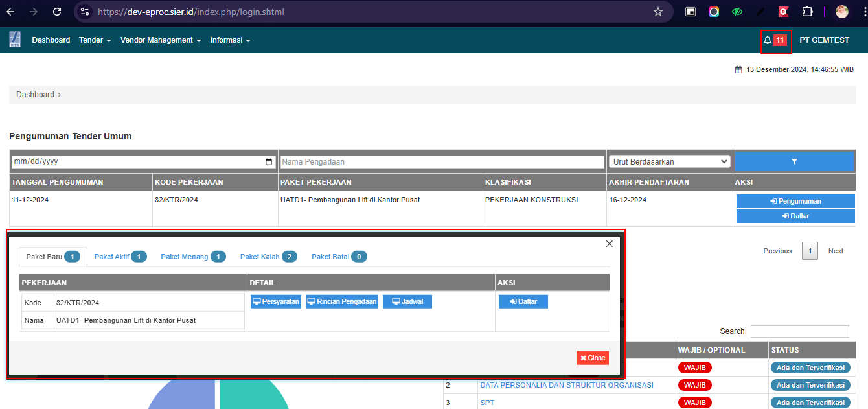Viewport: 868px width, 409px height.
Task: Click the SIER logo in navbar
Action: point(15,40)
